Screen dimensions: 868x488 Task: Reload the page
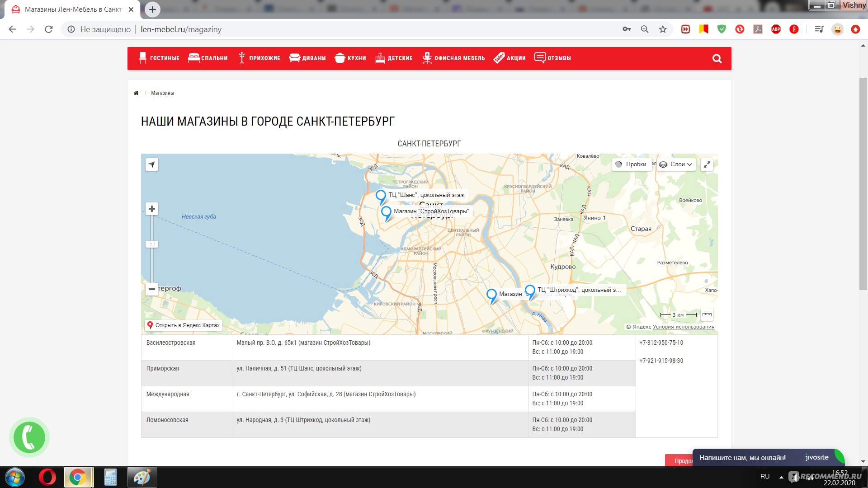pos(48,29)
